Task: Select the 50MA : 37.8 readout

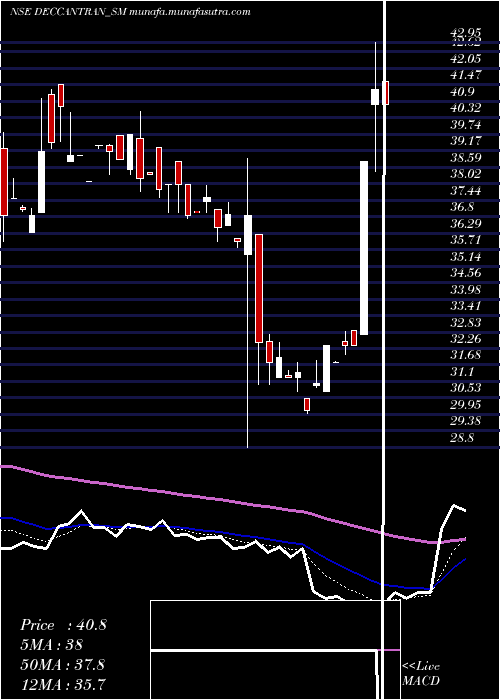Action: pos(62,665)
